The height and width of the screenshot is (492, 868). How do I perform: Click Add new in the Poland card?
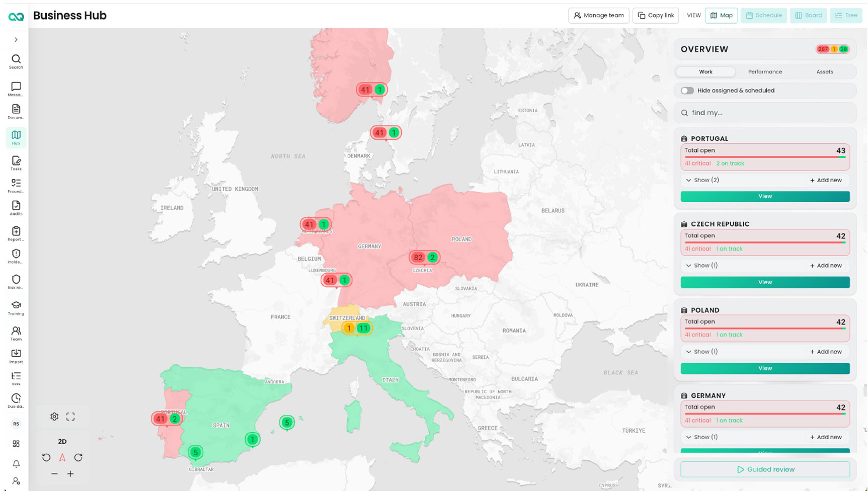826,352
